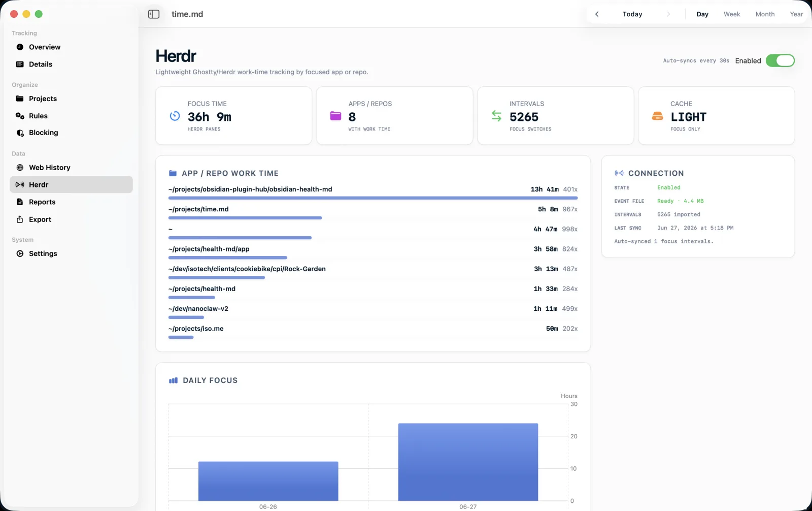Switch to the Month view
This screenshot has height=511, width=812.
tap(765, 14)
